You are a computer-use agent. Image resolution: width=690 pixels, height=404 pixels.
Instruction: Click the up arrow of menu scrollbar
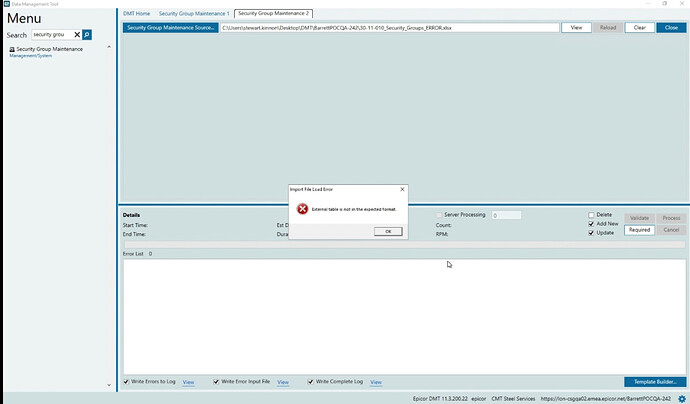[x=109, y=47]
